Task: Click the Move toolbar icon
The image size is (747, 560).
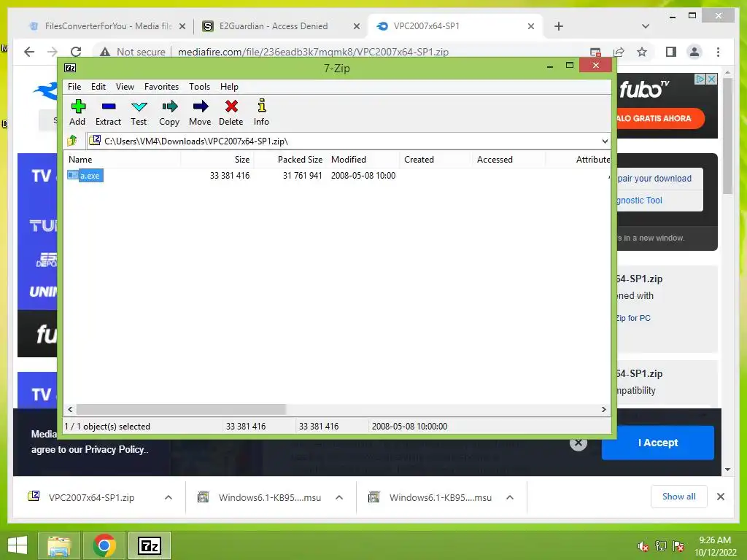Action: (200, 112)
